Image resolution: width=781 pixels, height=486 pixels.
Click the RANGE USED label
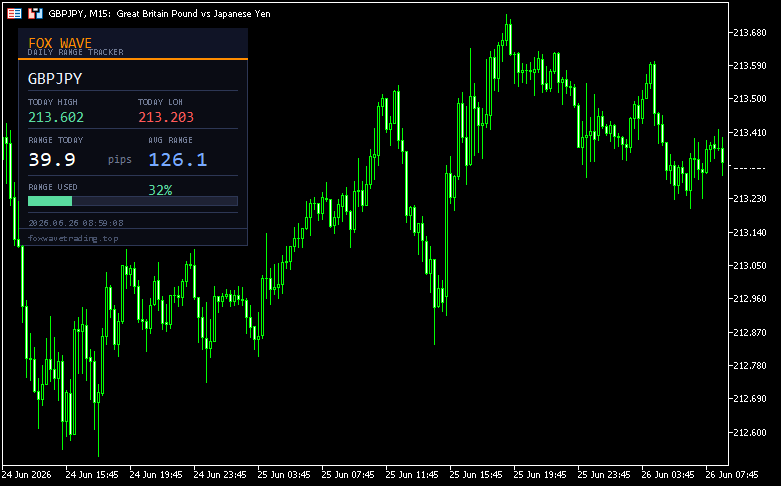point(53,187)
